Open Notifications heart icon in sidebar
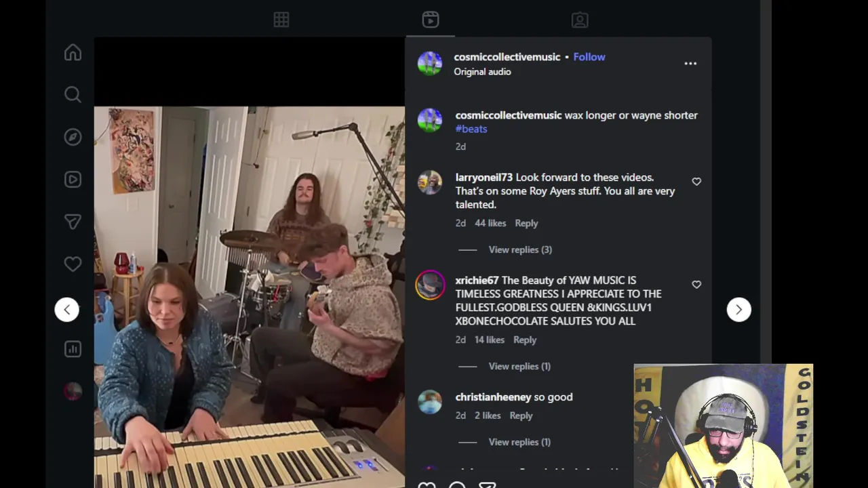The height and width of the screenshot is (488, 868). (x=73, y=264)
